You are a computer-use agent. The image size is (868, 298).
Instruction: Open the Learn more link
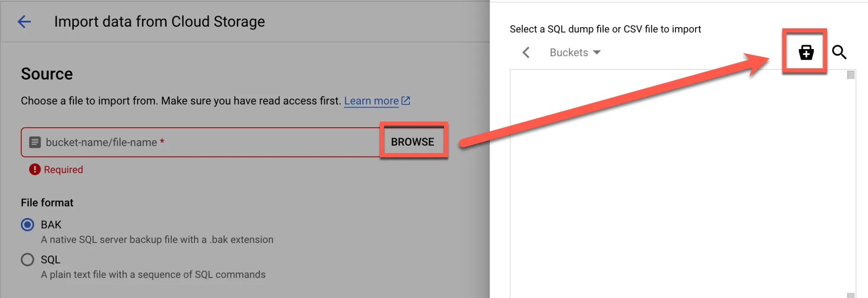(x=371, y=101)
